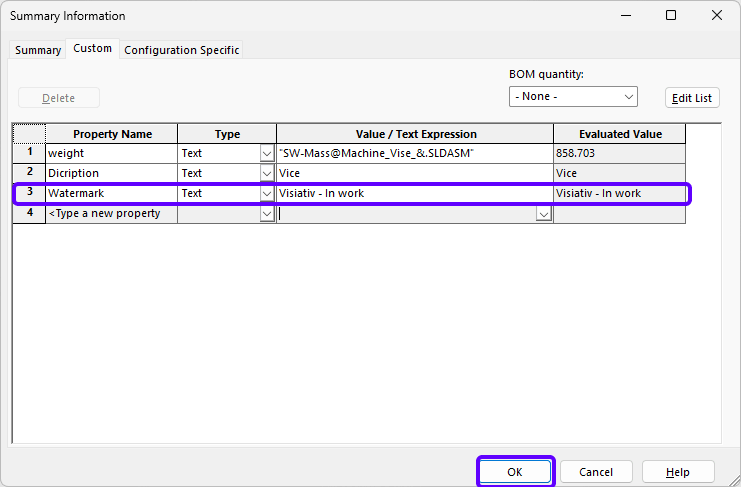Click the Cancel button
The image size is (741, 487).
pos(596,471)
